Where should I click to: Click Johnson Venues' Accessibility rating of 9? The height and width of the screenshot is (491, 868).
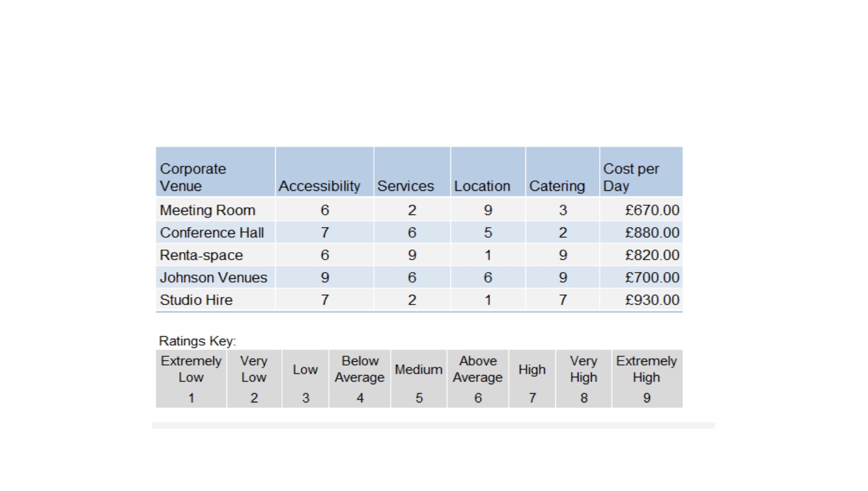(324, 278)
